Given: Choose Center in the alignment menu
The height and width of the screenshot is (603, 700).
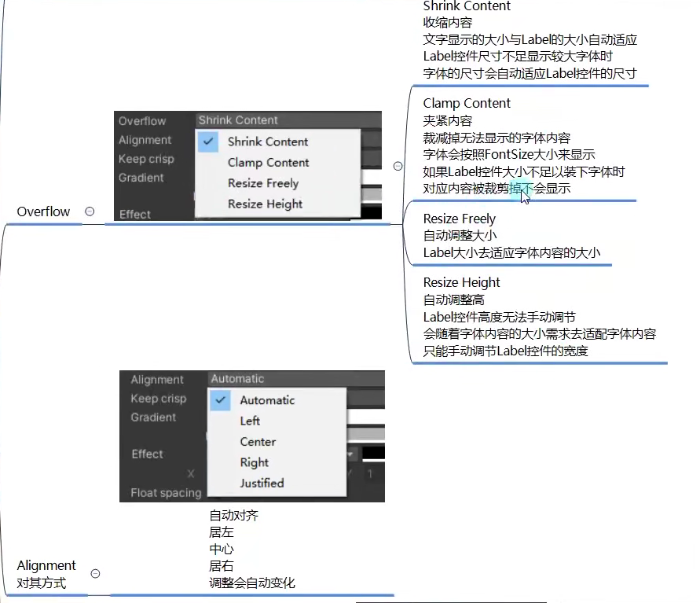Looking at the screenshot, I should pyautogui.click(x=258, y=442).
